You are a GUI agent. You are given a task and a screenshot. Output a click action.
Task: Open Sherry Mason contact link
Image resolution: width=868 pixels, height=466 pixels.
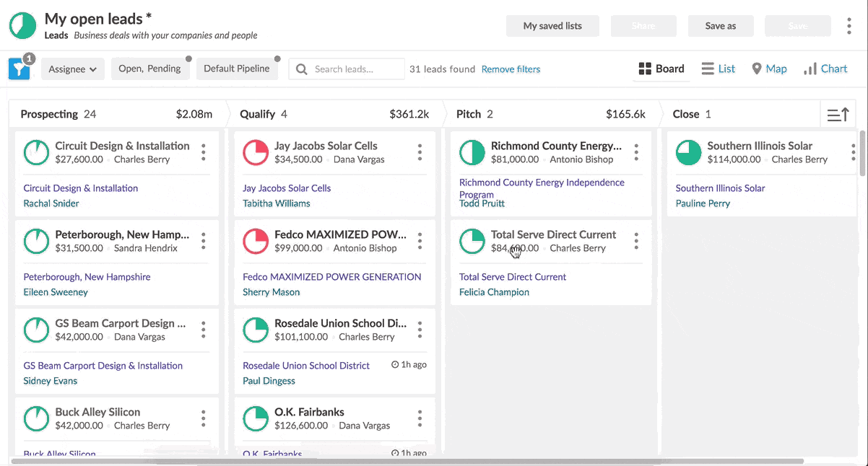271,292
